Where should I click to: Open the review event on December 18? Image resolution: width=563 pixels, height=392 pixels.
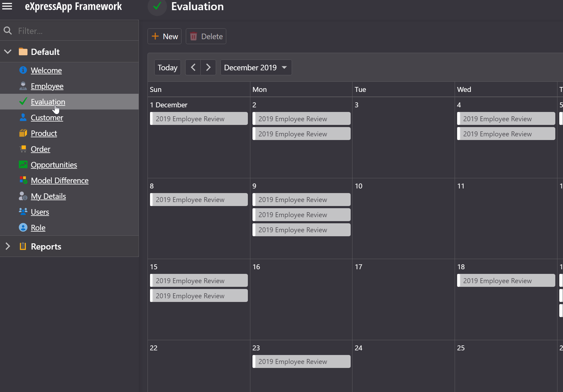pyautogui.click(x=506, y=281)
